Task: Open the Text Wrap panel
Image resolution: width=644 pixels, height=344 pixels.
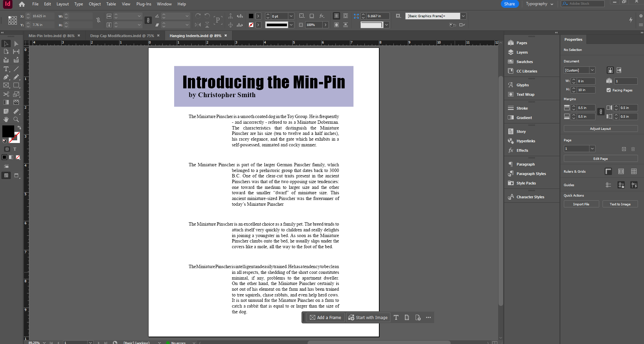Action: [525, 94]
